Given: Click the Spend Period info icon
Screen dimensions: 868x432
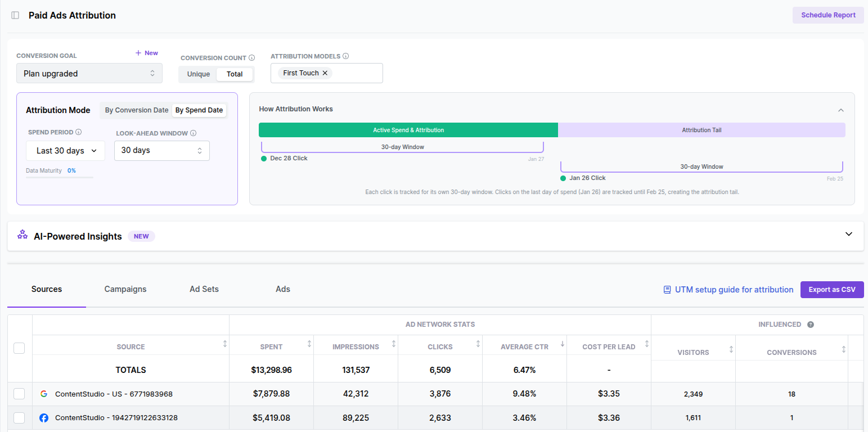Looking at the screenshot, I should click(79, 132).
